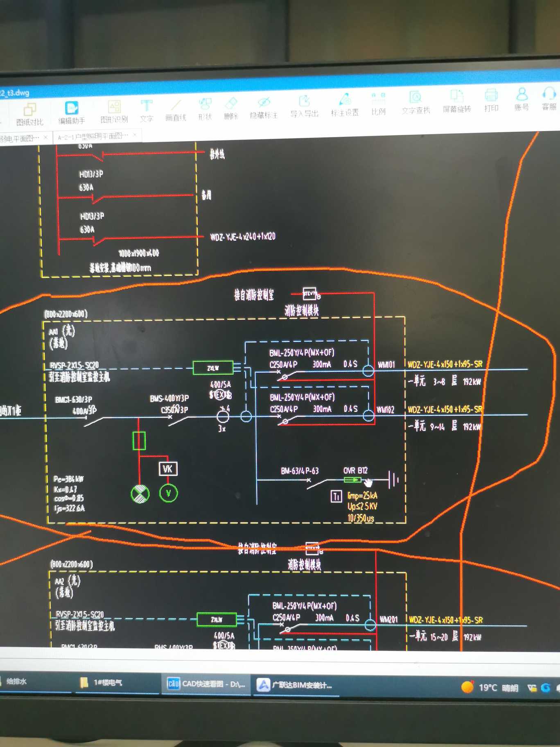The width and height of the screenshot is (560, 747).
Task: Open the 图纸对比 drawing compare tool
Action: (29, 114)
